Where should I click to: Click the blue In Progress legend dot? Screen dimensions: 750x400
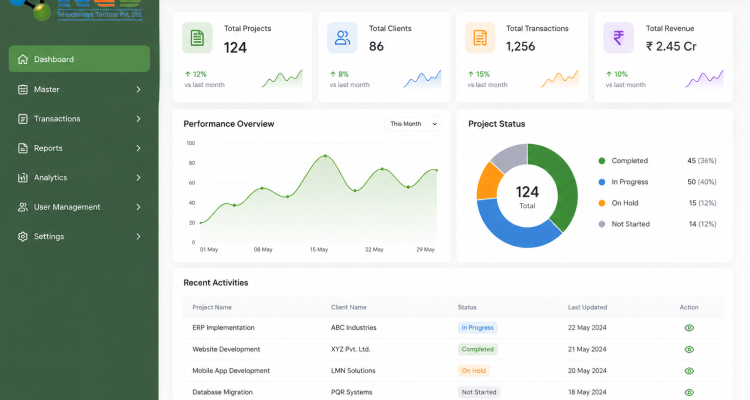pos(602,182)
